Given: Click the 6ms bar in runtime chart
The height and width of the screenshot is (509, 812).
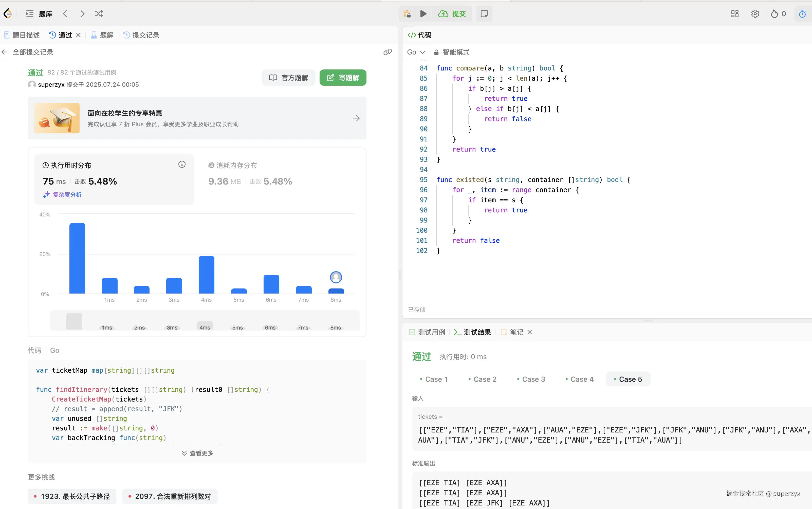Looking at the screenshot, I should [271, 284].
